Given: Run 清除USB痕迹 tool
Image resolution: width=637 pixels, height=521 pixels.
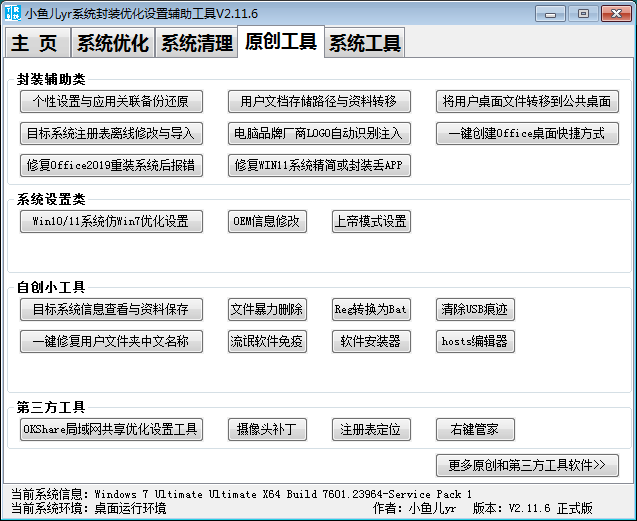Looking at the screenshot, I should point(475,309).
